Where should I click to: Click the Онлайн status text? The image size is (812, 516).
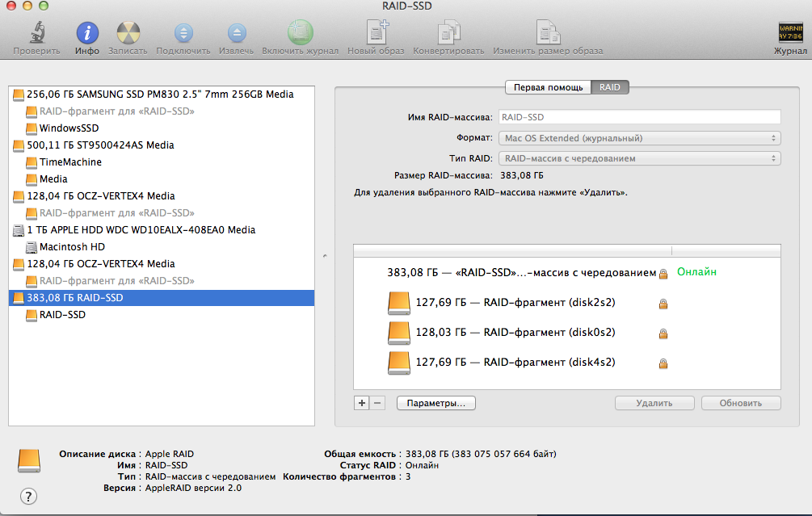pos(696,271)
